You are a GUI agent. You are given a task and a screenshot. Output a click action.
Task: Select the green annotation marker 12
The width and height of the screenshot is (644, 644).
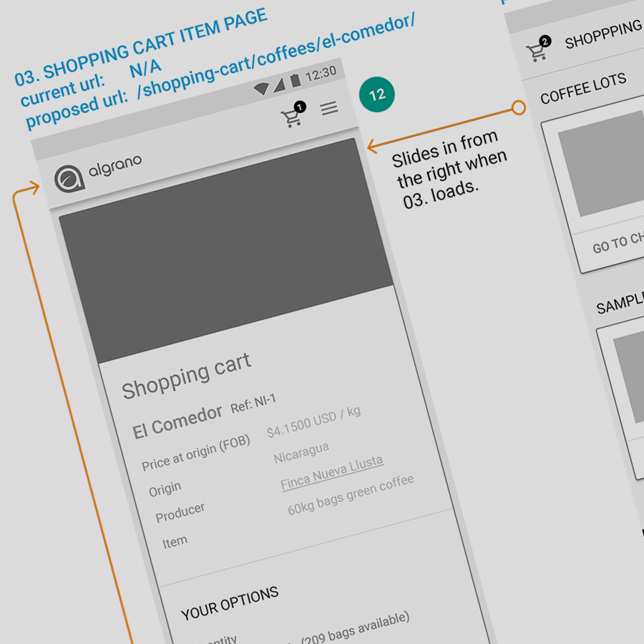tap(377, 94)
